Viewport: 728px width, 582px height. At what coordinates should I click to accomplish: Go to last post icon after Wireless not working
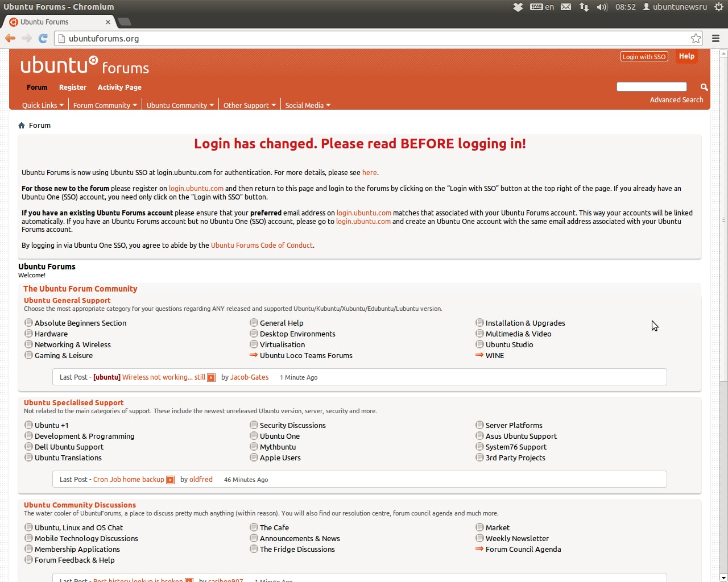[211, 377]
